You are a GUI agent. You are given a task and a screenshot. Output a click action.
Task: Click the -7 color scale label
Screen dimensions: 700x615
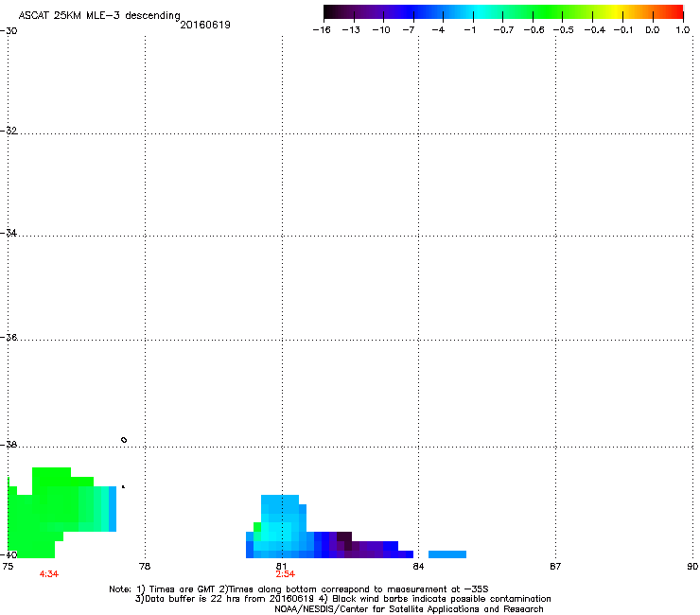click(x=409, y=30)
